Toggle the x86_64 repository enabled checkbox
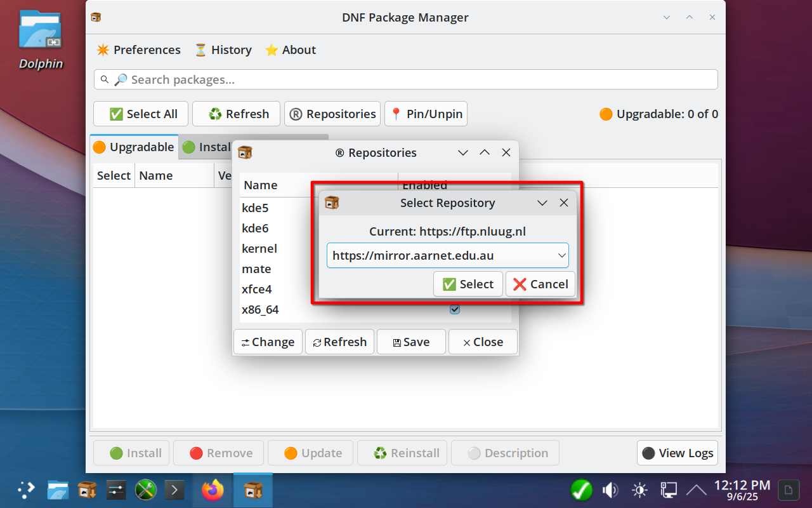Screen dimensions: 812x508 pyautogui.click(x=454, y=309)
